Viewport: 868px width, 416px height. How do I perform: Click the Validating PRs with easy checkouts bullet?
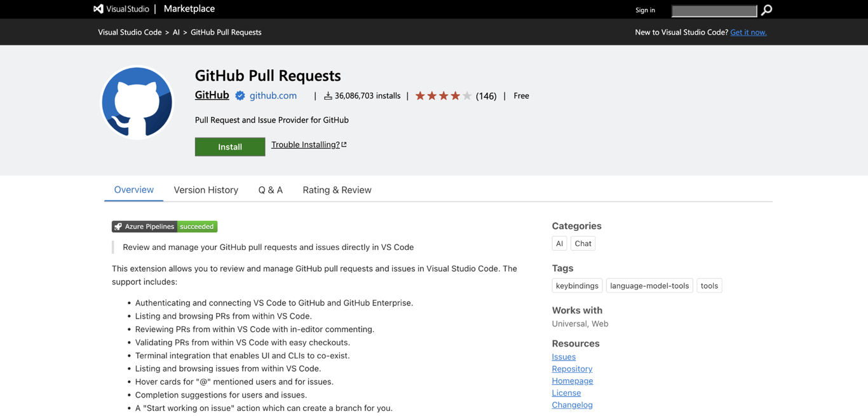point(243,342)
